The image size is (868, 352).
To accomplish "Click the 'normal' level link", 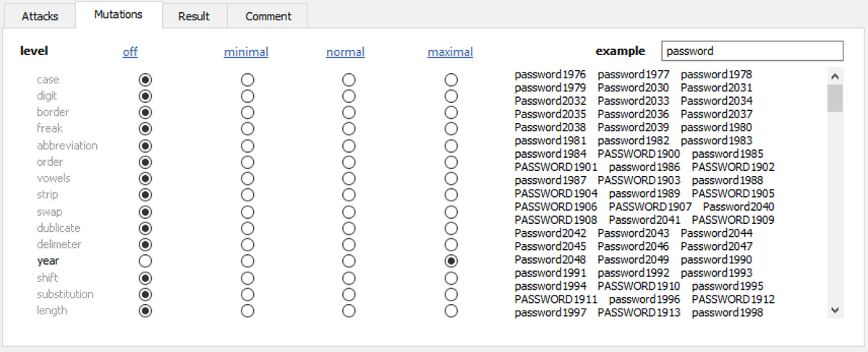I will (345, 52).
